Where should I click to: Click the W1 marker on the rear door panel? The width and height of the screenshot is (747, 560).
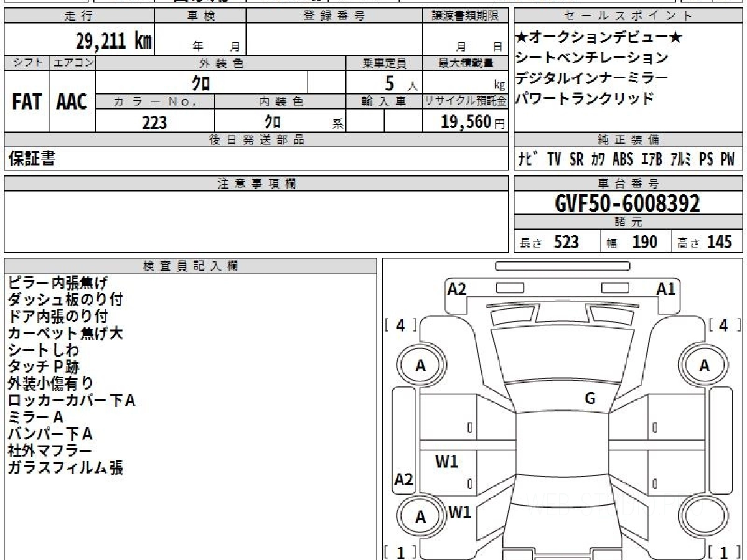point(446,462)
